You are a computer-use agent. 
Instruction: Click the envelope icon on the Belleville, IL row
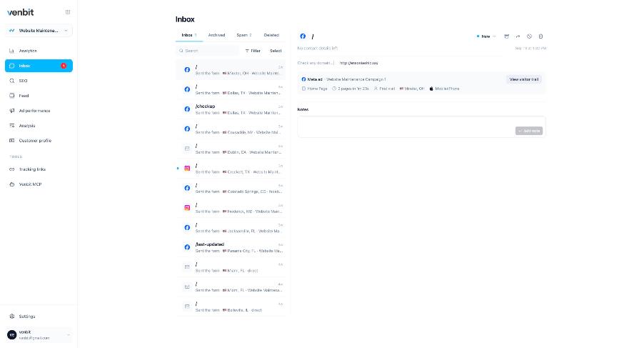tap(187, 307)
